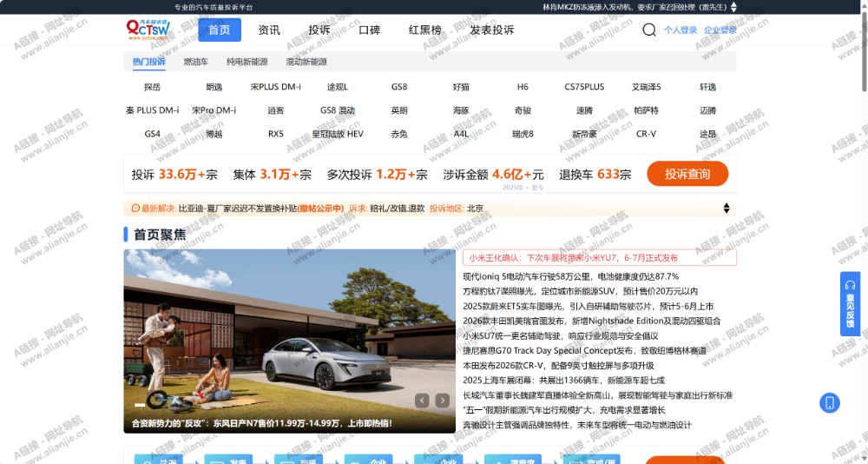Open the A4L car model link
This screenshot has width=868, height=464.
pos(461,134)
